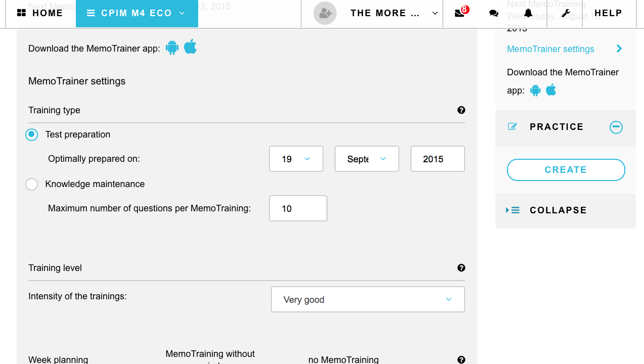Open the month dropdown showing Septe
The height and width of the screenshot is (364, 644).
pyautogui.click(x=367, y=159)
